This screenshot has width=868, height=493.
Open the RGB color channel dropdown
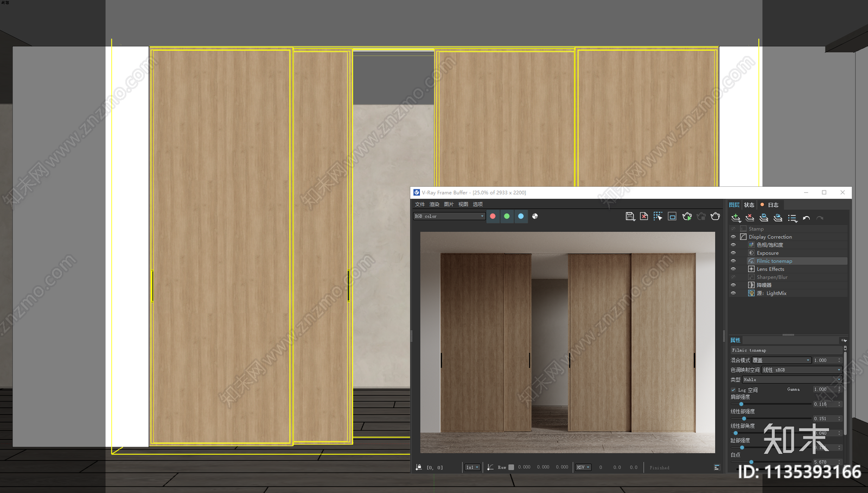click(449, 216)
